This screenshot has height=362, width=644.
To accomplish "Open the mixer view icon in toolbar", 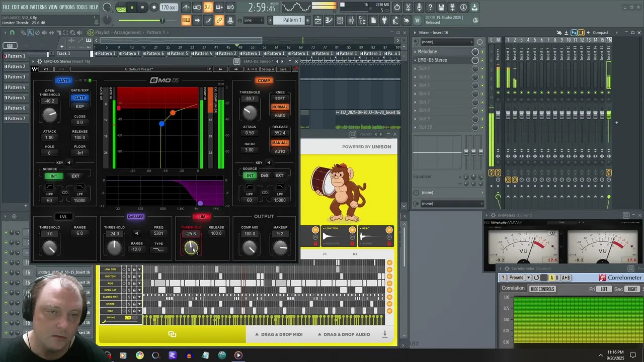I will 351,20.
